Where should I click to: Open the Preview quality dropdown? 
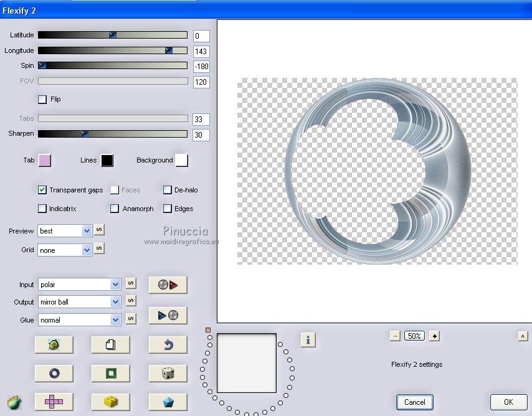(x=65, y=231)
